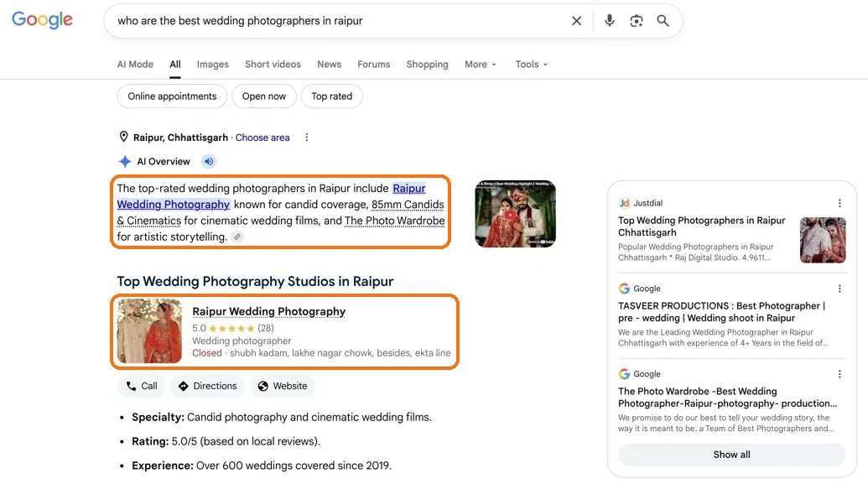Screen dimensions: 868x484
Task: Submit search with magnifying glass icon
Action: [663, 21]
